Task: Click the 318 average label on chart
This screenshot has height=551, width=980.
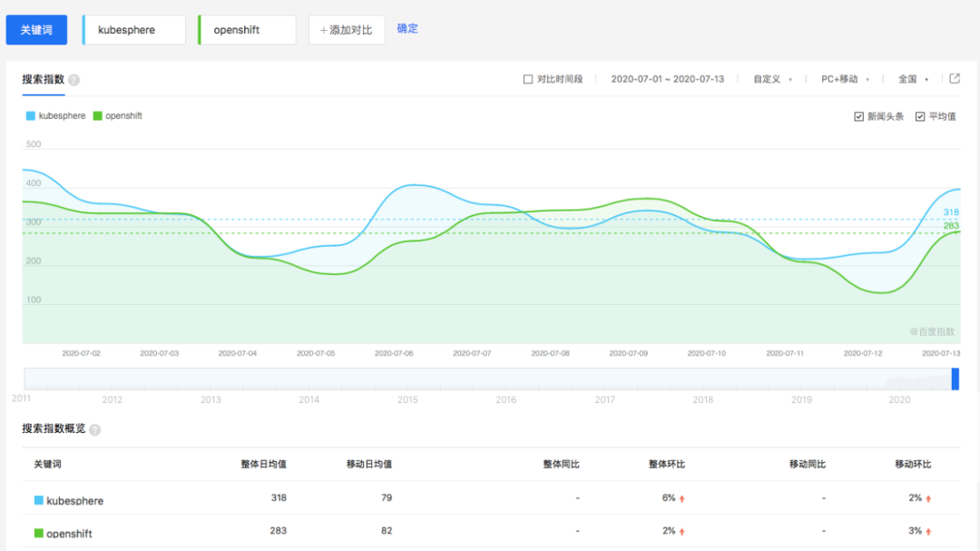Action: pos(951,212)
